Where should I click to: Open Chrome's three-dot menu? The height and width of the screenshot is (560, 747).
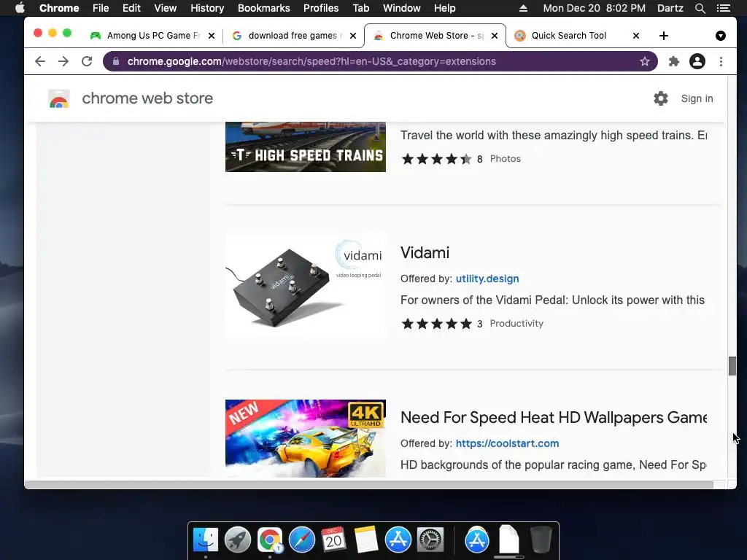pos(721,61)
